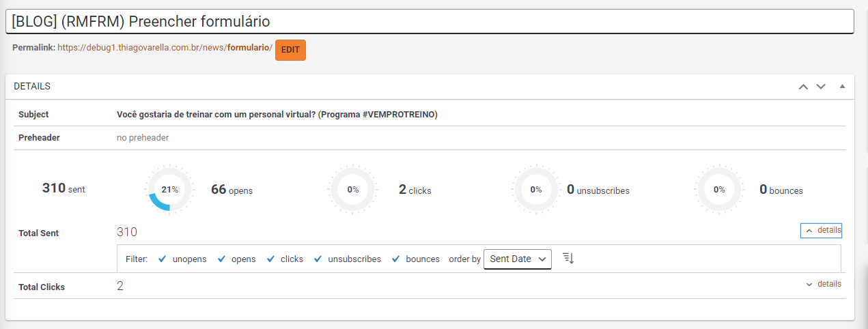
Task: Expand Total Clicks details
Action: click(x=823, y=284)
